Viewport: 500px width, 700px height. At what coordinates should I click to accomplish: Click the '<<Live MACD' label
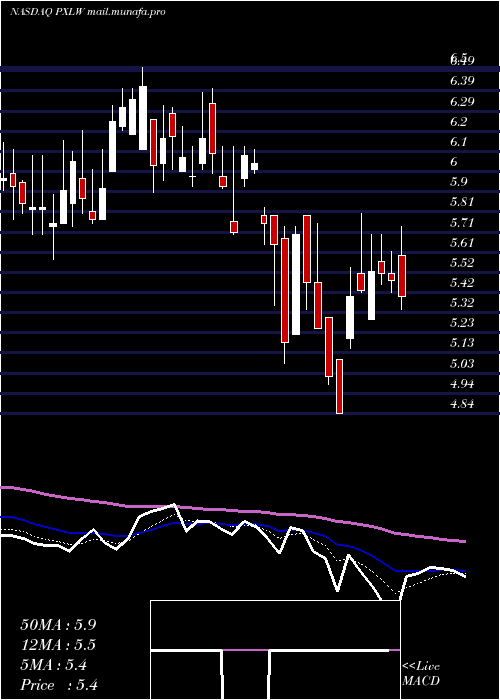421,674
